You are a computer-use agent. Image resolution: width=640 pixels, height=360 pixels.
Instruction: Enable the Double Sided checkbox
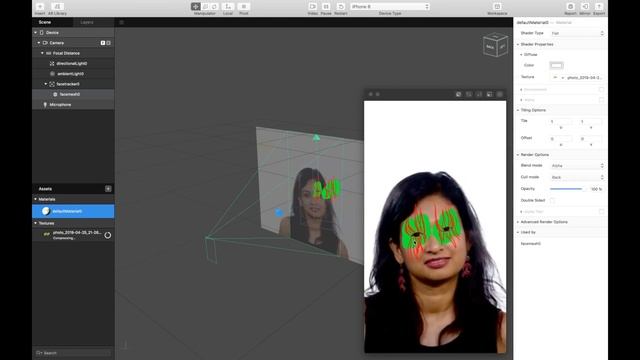point(552,200)
